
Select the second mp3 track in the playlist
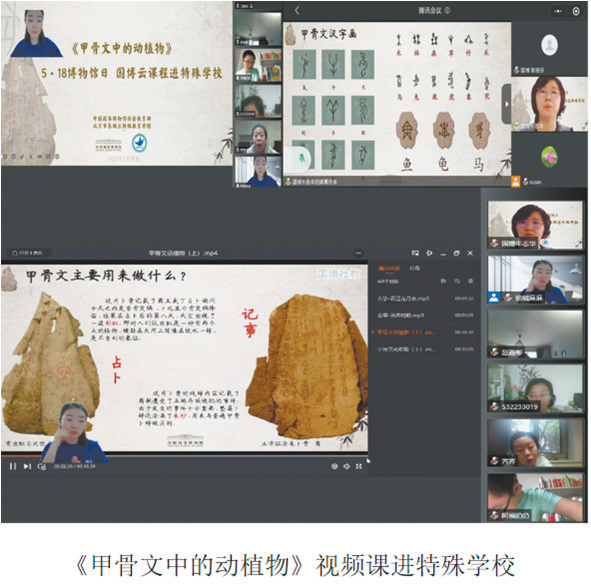tap(425, 315)
